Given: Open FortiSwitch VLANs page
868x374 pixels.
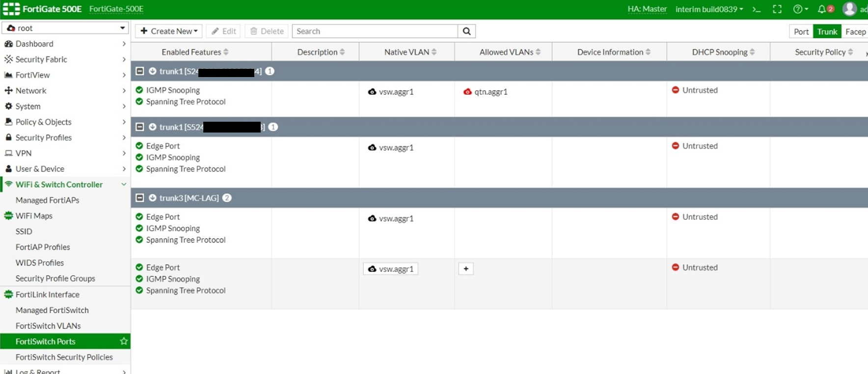Looking at the screenshot, I should click(x=48, y=326).
